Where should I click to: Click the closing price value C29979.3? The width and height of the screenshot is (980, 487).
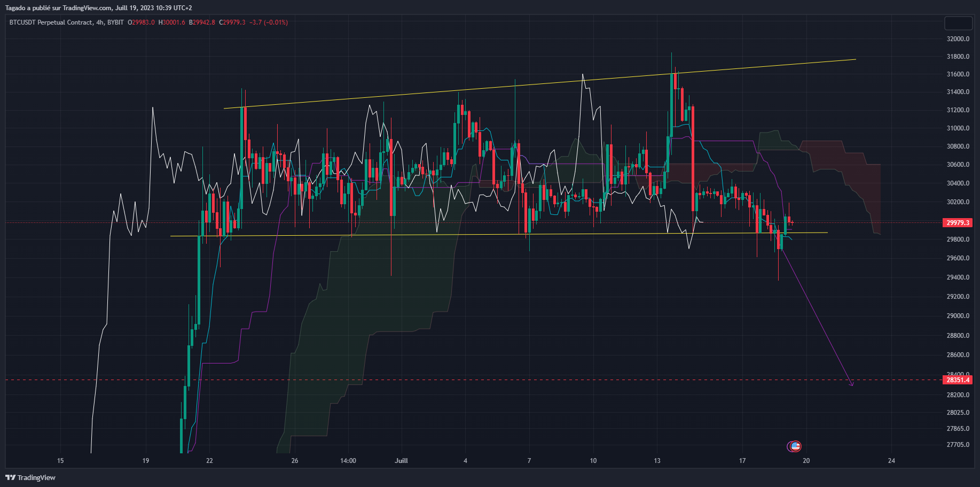pyautogui.click(x=232, y=22)
